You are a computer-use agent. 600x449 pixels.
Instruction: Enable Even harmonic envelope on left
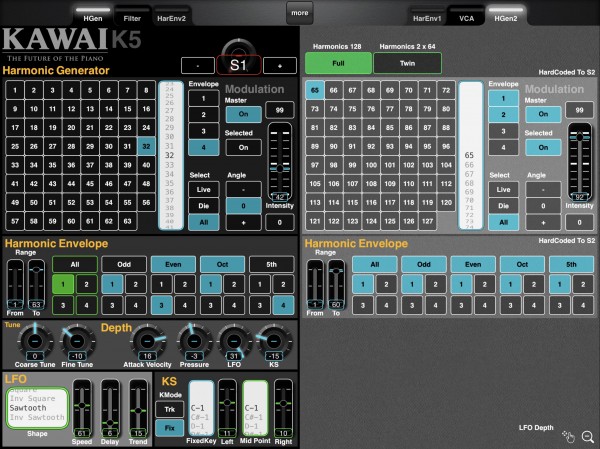click(x=173, y=265)
